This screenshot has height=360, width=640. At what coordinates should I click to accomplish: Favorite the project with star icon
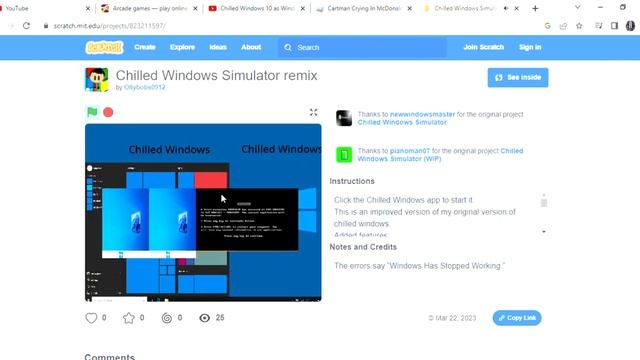coord(129,318)
